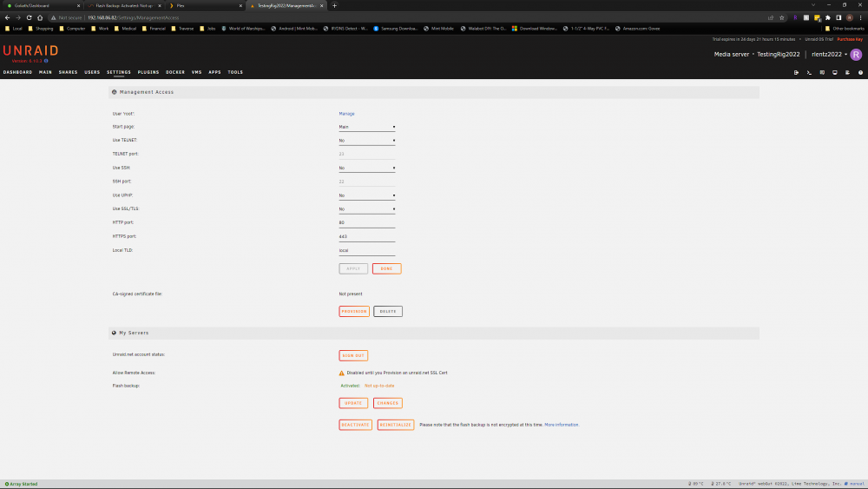Image resolution: width=868 pixels, height=489 pixels.
Task: Click the flash backup Changes button
Action: pyautogui.click(x=387, y=403)
